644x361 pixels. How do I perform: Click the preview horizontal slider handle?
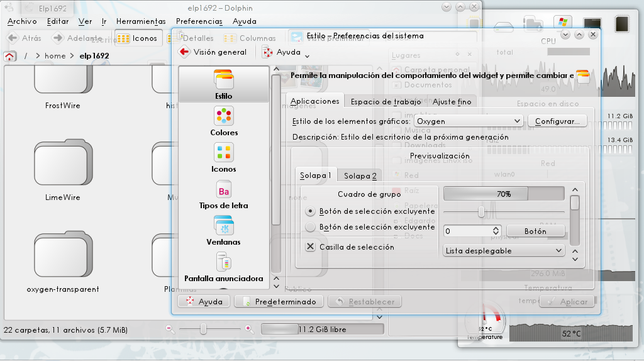[x=481, y=212]
